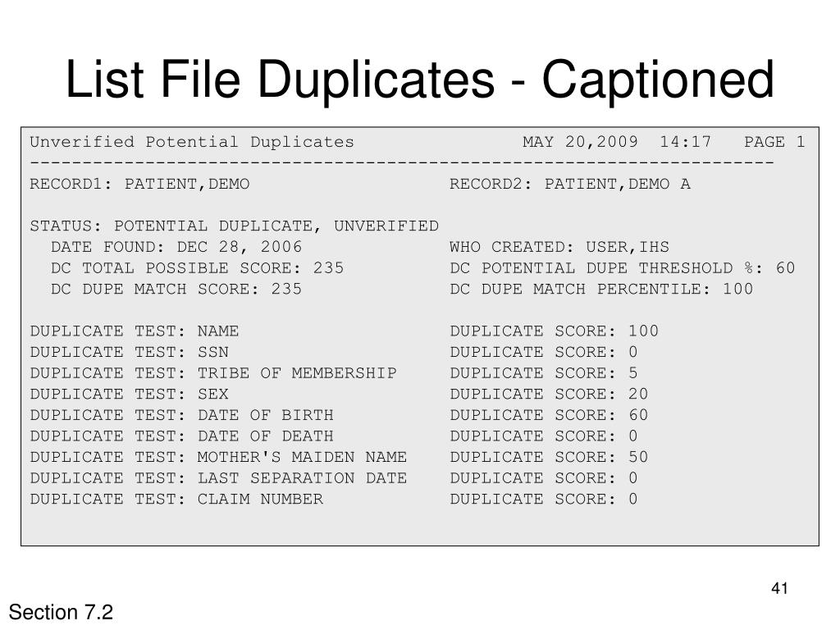Click the "Unverified Potential Duplicates" report header
Screen dimensions: 840x630
point(192,142)
